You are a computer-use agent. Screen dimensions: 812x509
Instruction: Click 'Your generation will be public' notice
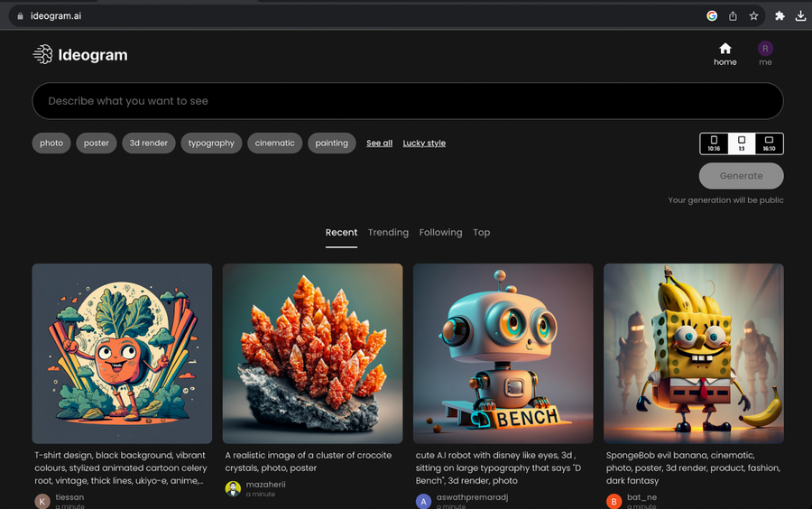(725, 199)
